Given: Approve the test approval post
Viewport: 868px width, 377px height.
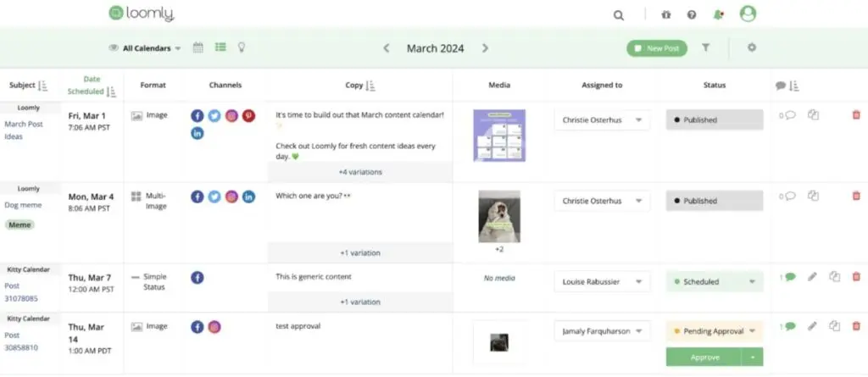Looking at the screenshot, I should 704,357.
